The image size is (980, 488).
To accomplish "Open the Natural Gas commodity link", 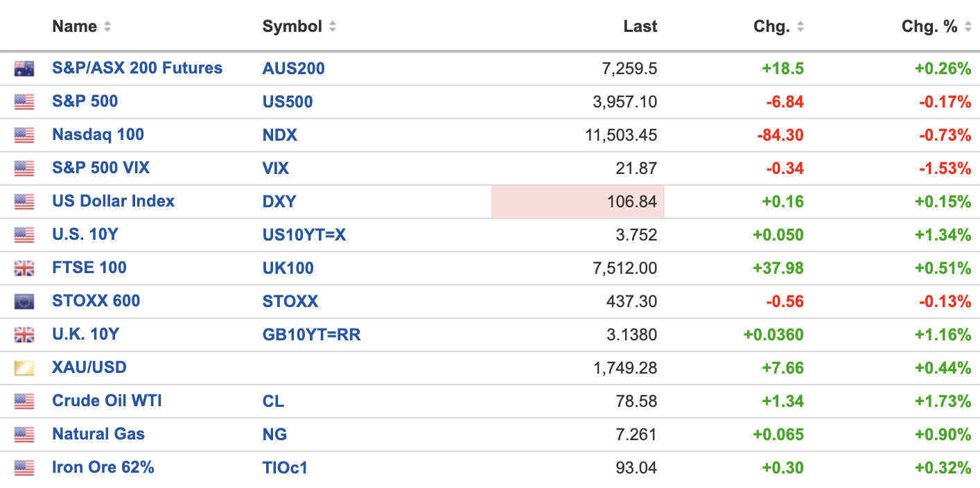I will [x=98, y=435].
